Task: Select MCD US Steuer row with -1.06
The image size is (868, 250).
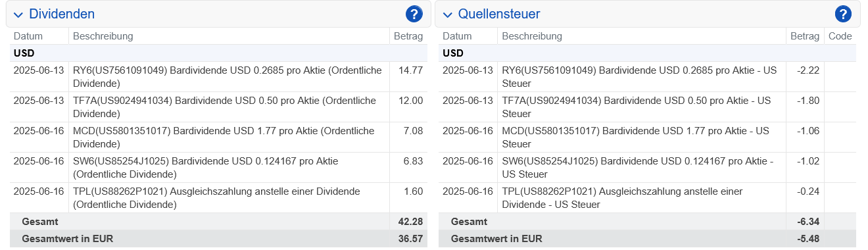Action: pos(647,137)
